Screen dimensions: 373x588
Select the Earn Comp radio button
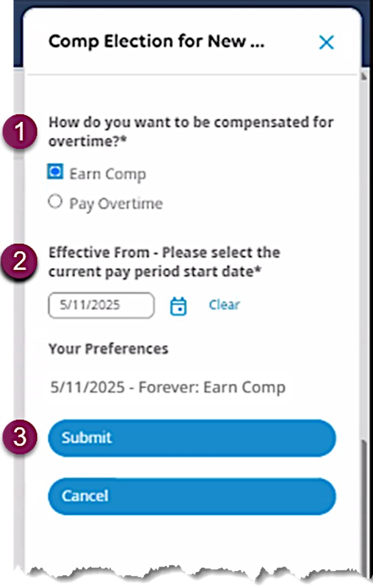[x=55, y=172]
